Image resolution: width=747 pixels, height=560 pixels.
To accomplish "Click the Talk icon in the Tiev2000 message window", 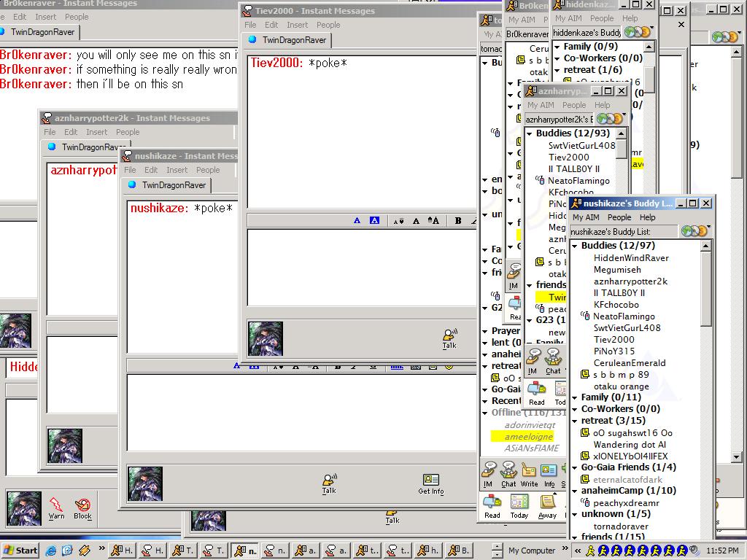I will [x=449, y=338].
